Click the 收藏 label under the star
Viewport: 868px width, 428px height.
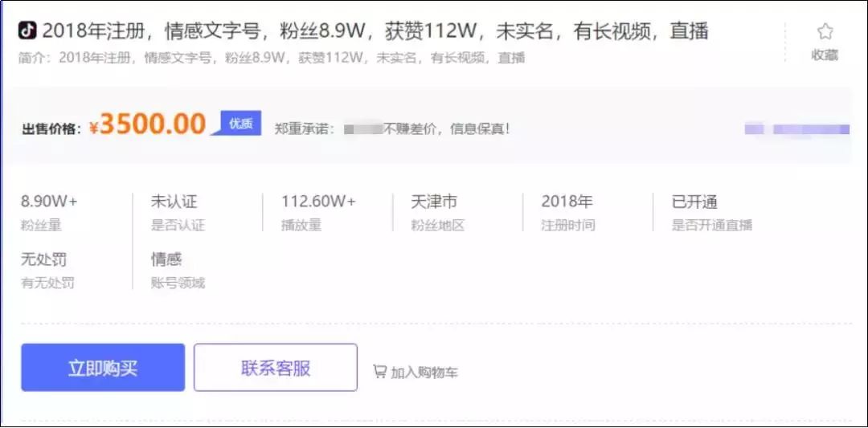(x=825, y=55)
